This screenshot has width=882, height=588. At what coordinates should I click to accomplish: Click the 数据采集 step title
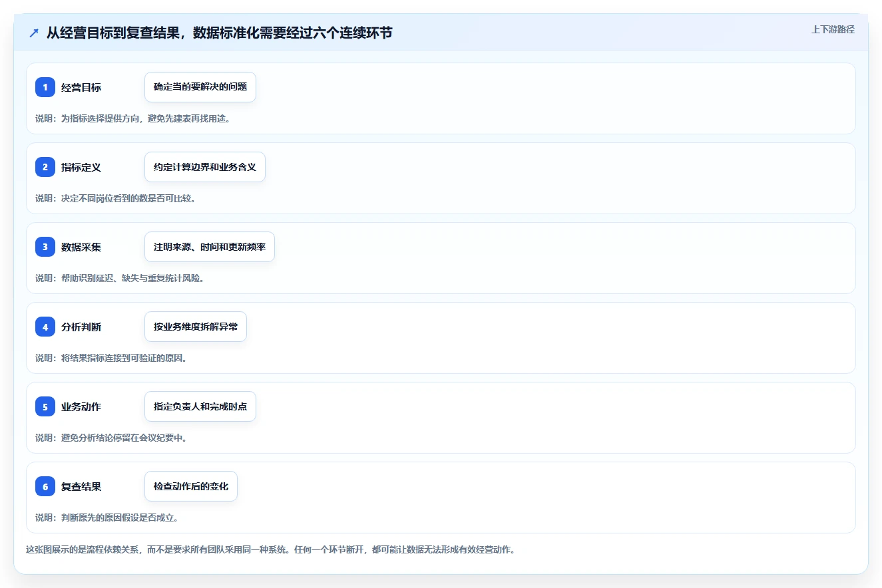tap(81, 247)
